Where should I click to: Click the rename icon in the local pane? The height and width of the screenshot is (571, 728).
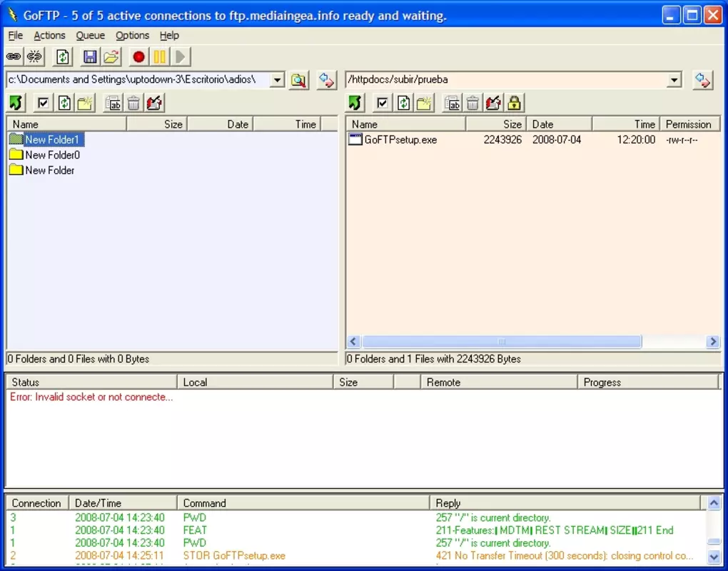(x=113, y=103)
